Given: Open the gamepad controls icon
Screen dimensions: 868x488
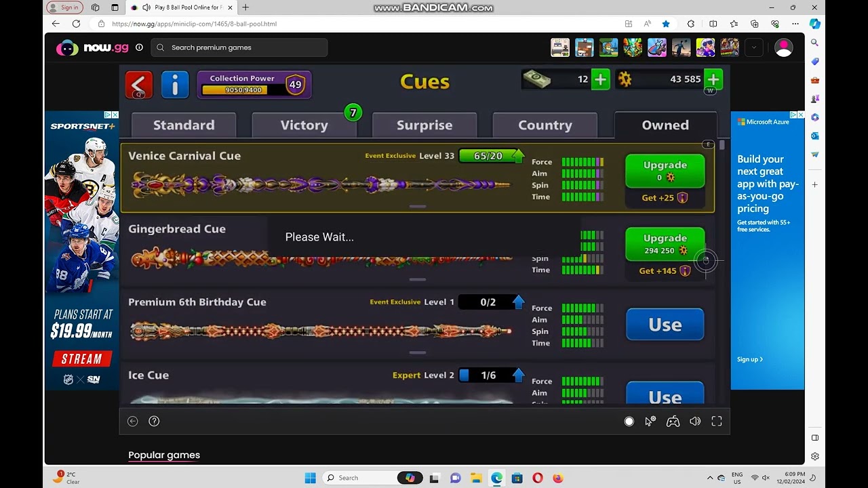Looking at the screenshot, I should (x=673, y=421).
